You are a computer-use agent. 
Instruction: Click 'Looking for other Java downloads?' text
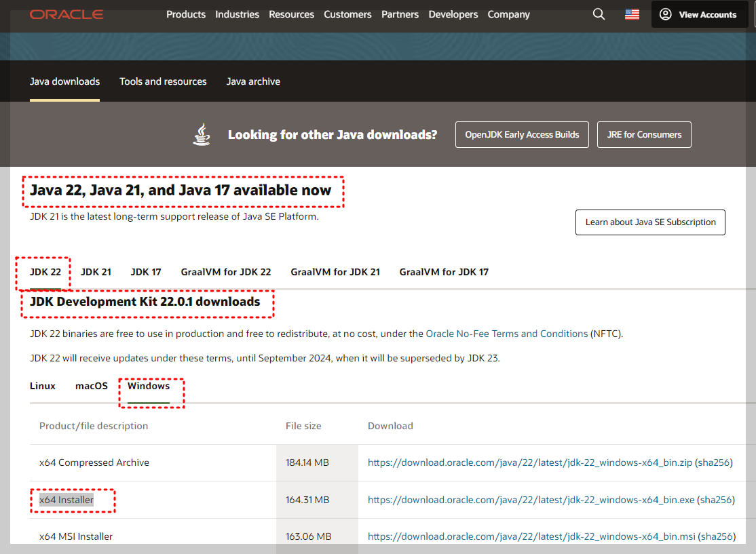point(333,134)
